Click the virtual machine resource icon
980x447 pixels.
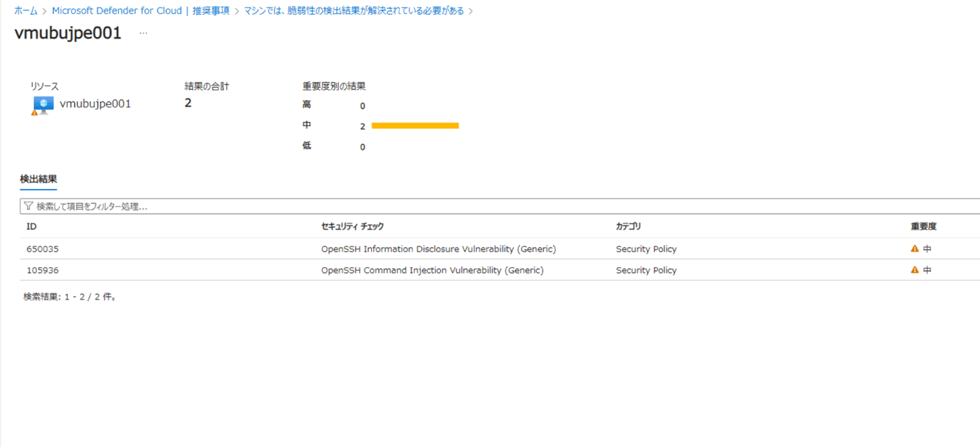point(43,105)
